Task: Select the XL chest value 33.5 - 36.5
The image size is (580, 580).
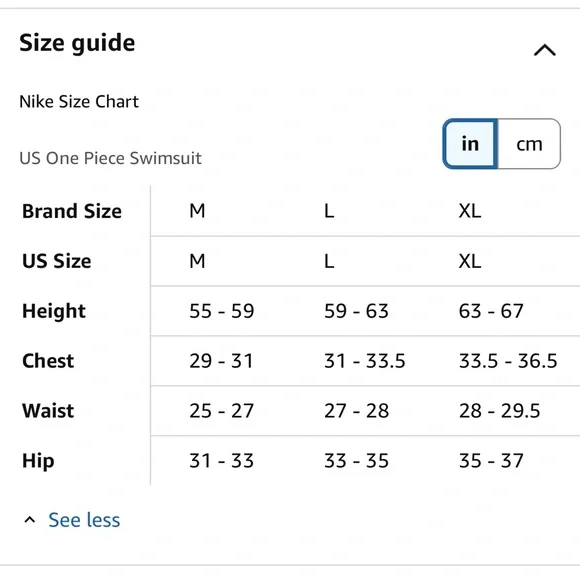Action: (508, 361)
